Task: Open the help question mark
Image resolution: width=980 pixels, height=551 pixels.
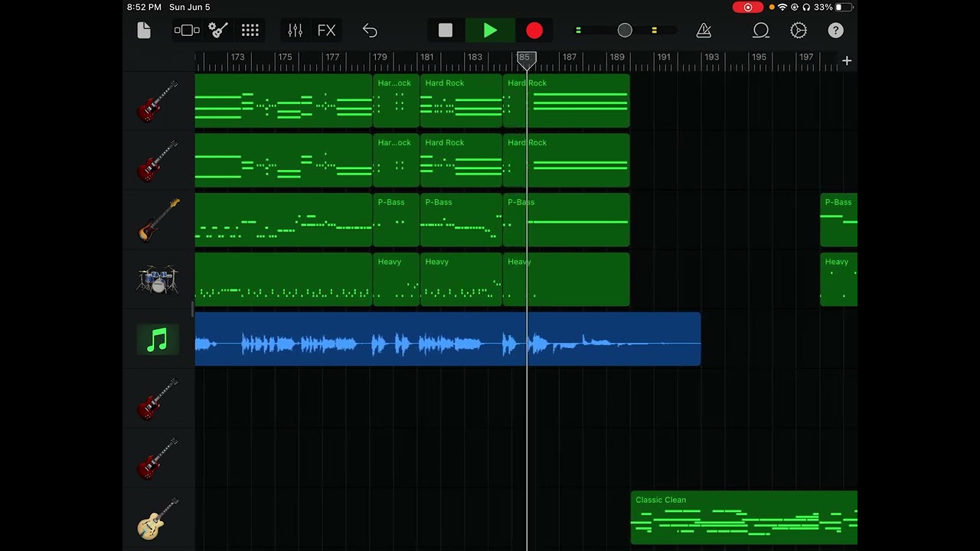Action: tap(835, 31)
